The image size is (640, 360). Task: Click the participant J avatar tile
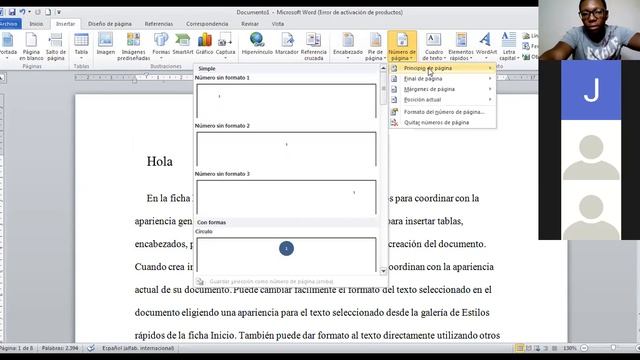point(591,90)
